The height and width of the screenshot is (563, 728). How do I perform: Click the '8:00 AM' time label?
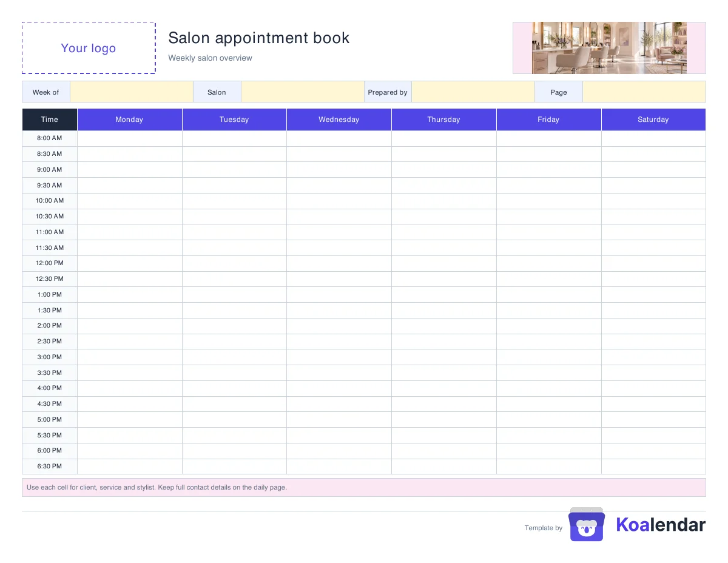(x=50, y=138)
